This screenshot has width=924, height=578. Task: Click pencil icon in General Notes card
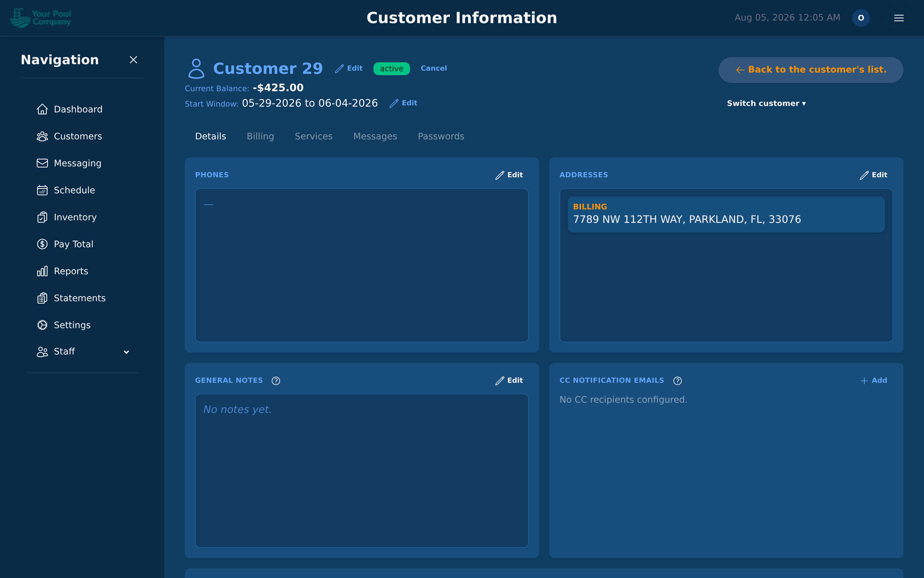point(500,381)
